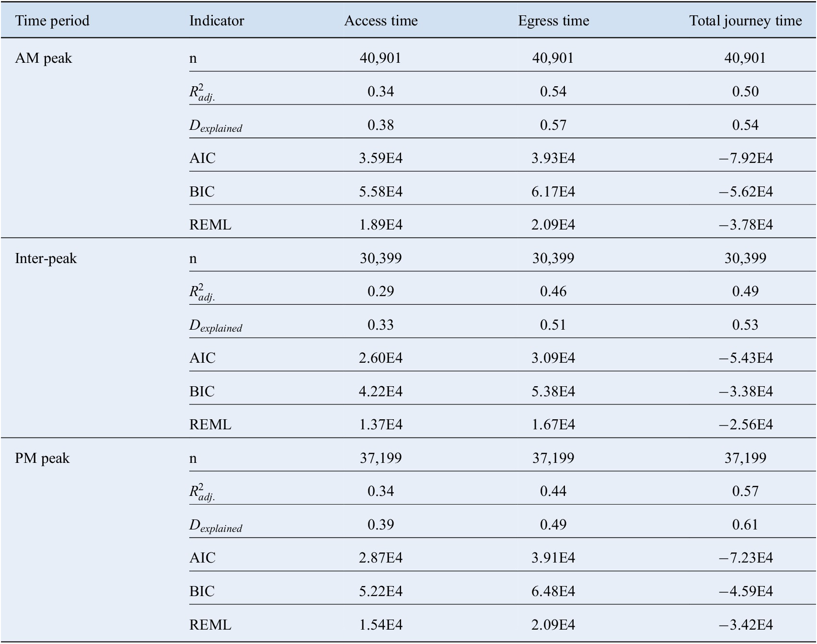Select AM peak egress BIC value 6.17E4
The image size is (817, 644).
(553, 192)
